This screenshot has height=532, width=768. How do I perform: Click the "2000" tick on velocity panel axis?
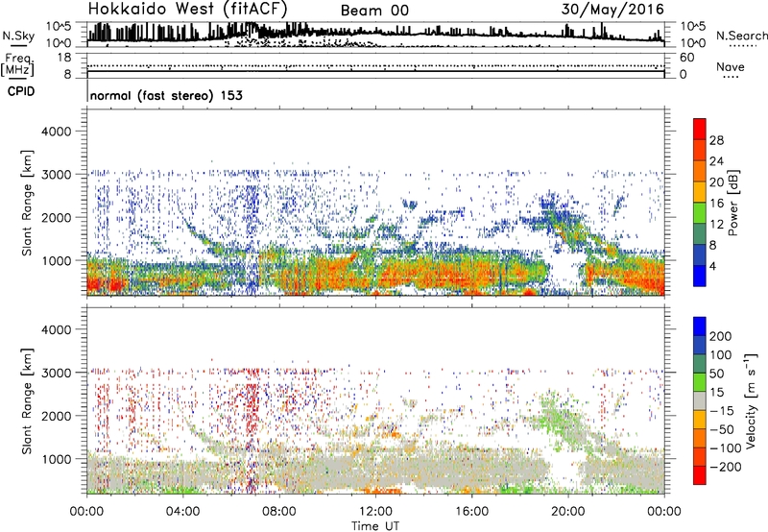56,416
